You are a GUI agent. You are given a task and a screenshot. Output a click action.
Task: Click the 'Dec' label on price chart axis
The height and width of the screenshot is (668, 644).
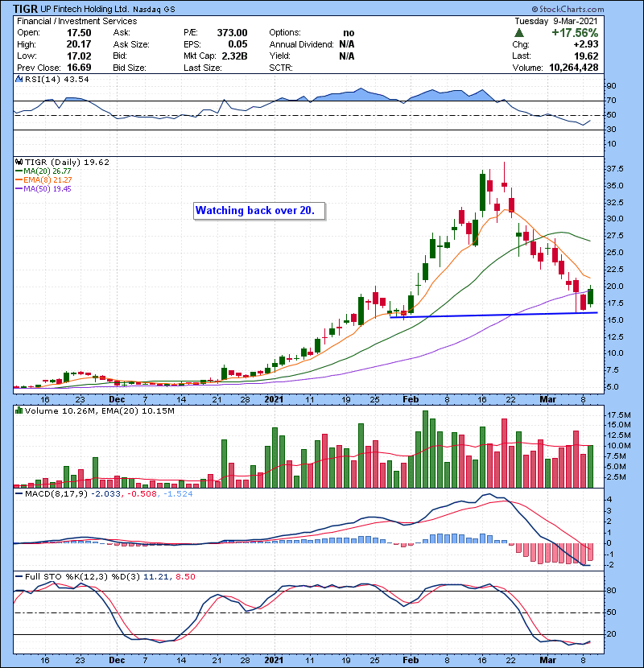click(x=117, y=400)
